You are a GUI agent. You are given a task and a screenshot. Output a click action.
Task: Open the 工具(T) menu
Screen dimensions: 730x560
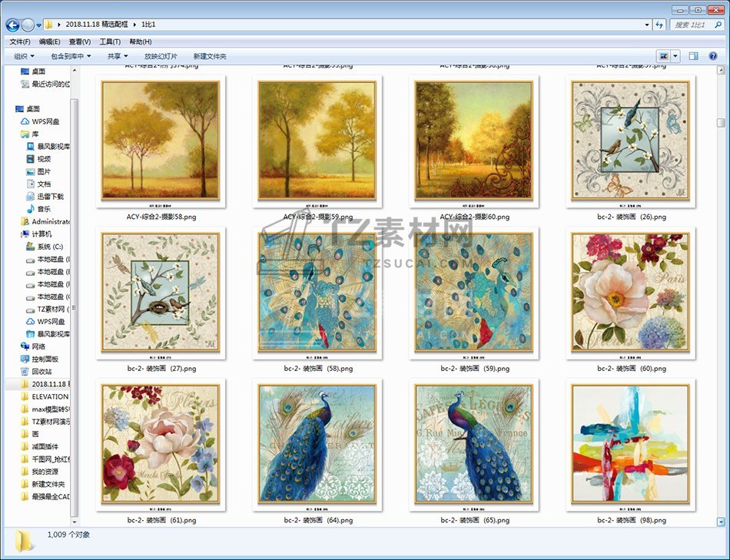110,42
